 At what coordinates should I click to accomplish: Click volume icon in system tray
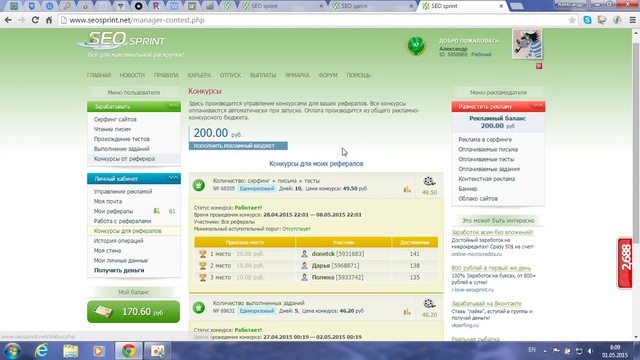(x=591, y=351)
